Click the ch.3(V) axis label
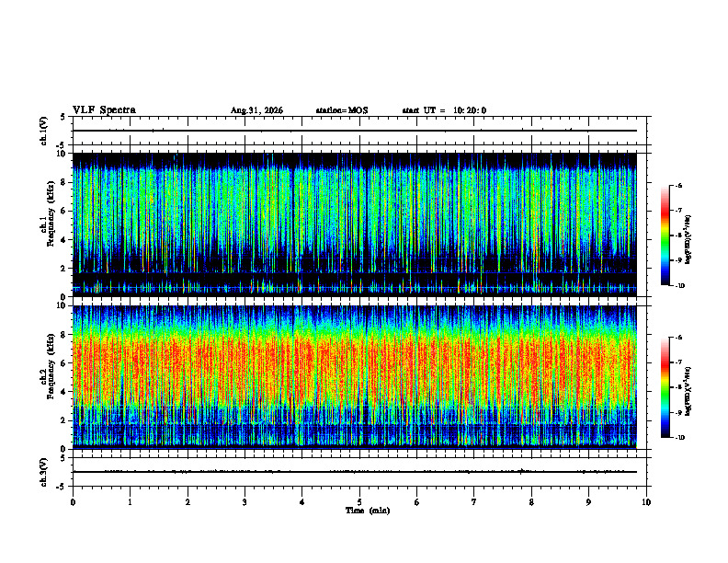This screenshot has width=728, height=563. point(43,472)
